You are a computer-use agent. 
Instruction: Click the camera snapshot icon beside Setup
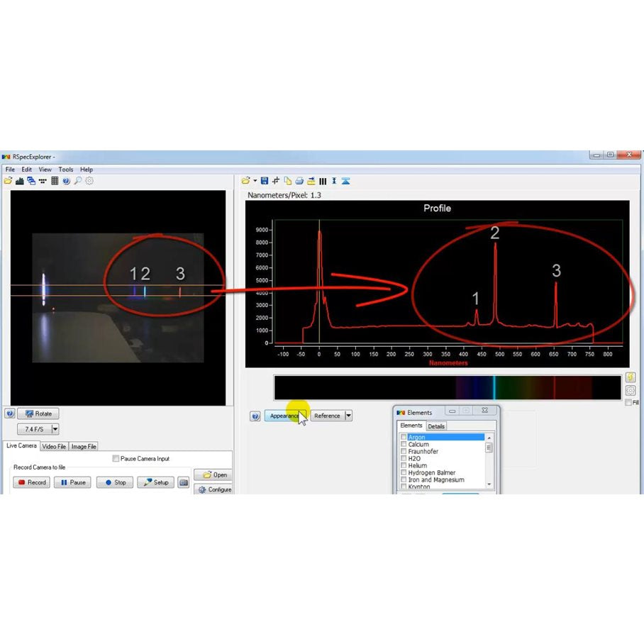coord(184,482)
